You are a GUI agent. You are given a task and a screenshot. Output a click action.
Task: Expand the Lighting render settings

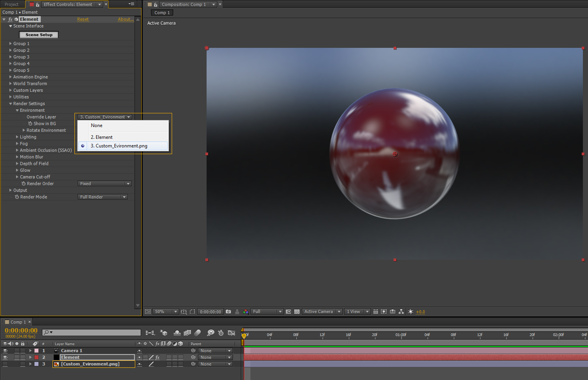click(17, 137)
